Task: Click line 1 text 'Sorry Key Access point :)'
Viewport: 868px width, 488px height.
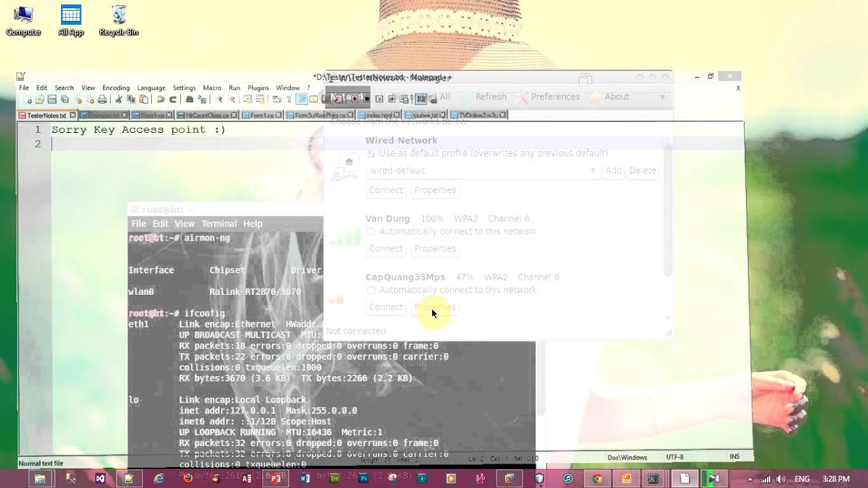Action: (x=138, y=129)
